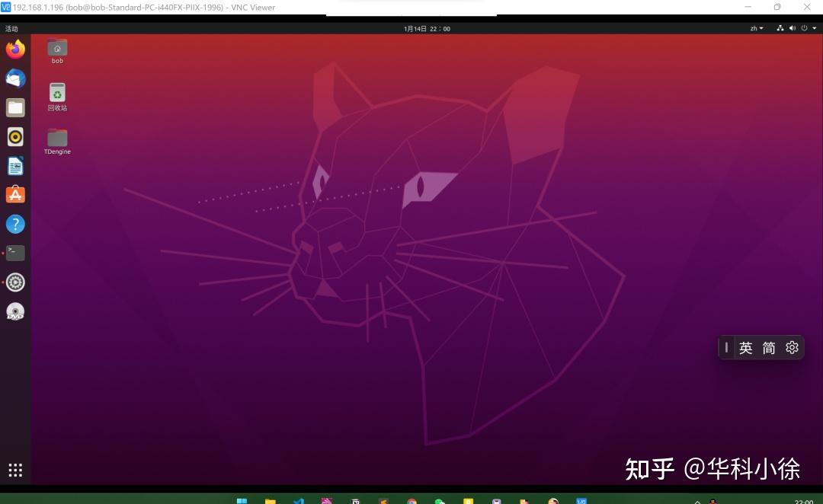Open Thunderbird mail from the dock
Image resolution: width=823 pixels, height=504 pixels.
coord(15,78)
